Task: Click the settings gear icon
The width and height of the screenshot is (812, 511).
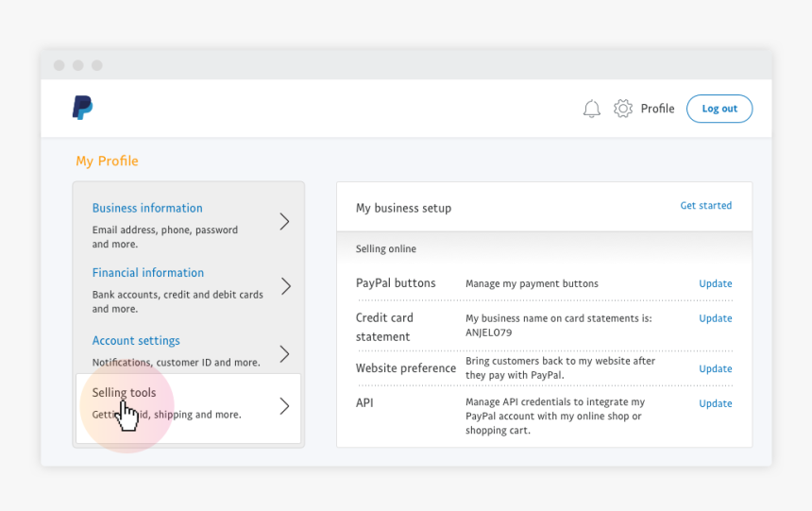Action: pos(623,109)
